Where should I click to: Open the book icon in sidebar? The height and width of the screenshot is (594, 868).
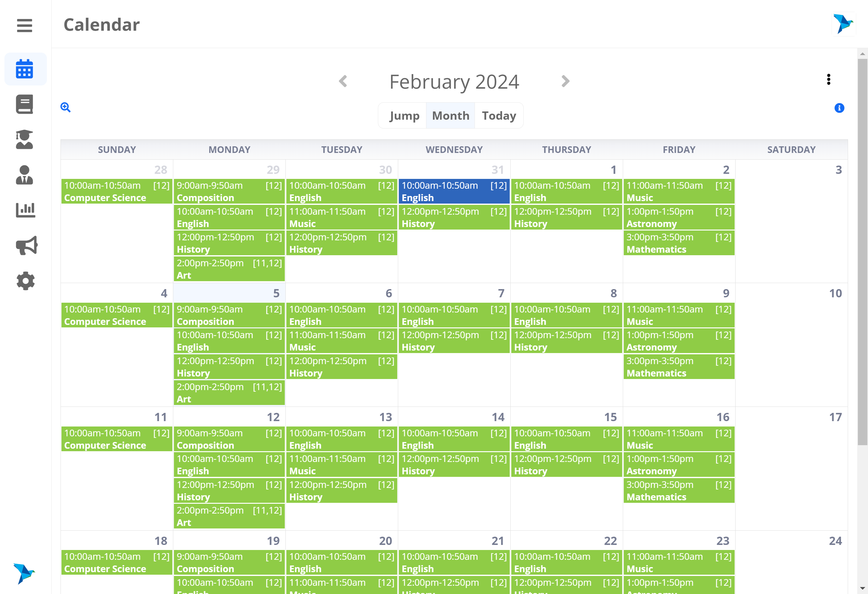pos(25,104)
